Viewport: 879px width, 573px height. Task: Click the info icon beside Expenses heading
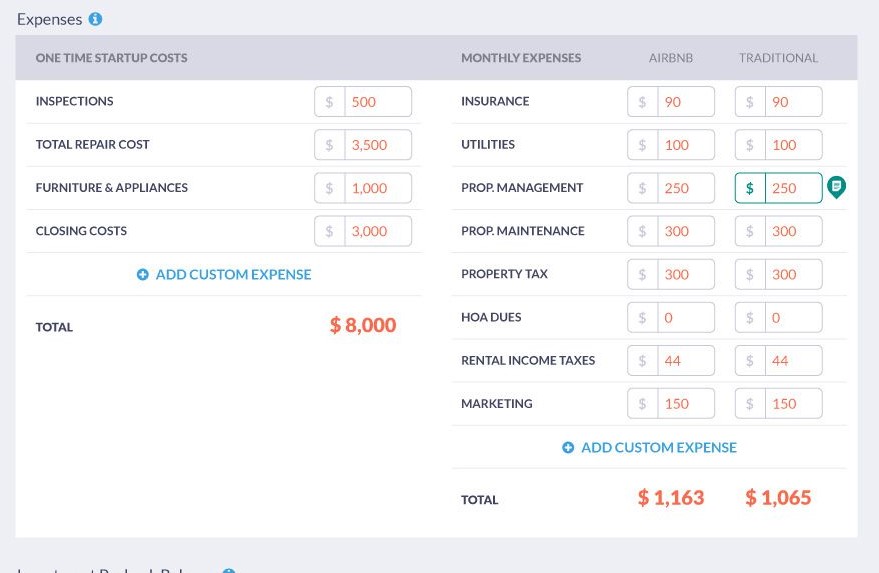pos(95,20)
